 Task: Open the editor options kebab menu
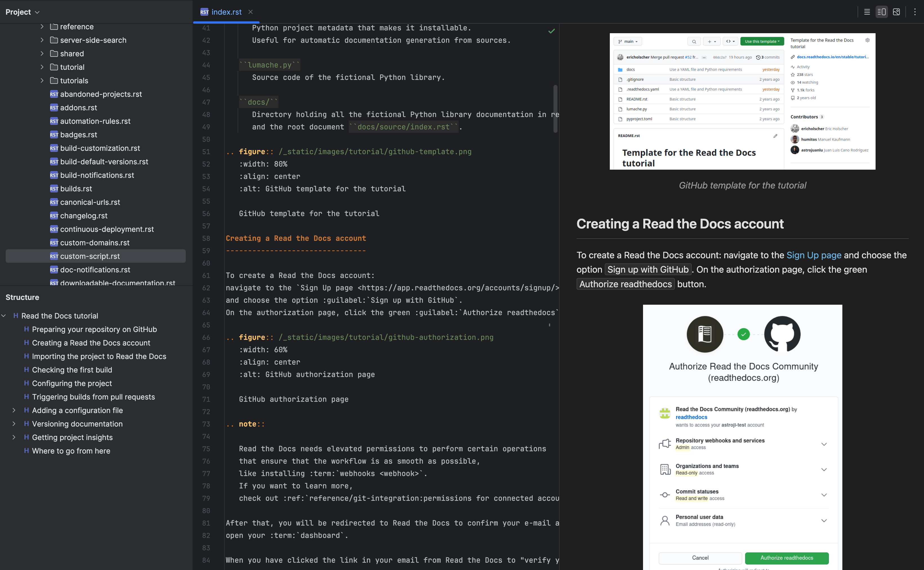[914, 12]
